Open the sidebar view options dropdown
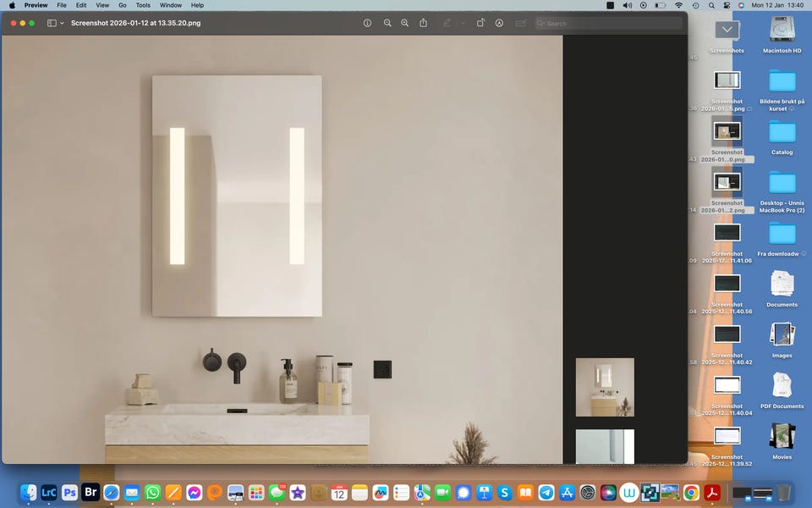Viewport: 812px width, 508px height. click(62, 24)
